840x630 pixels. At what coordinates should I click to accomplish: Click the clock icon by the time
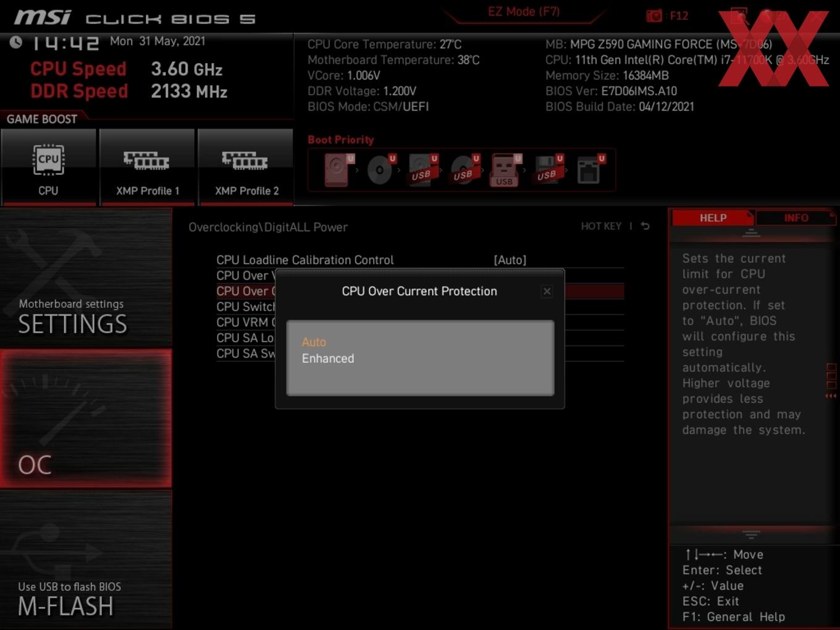[x=15, y=42]
